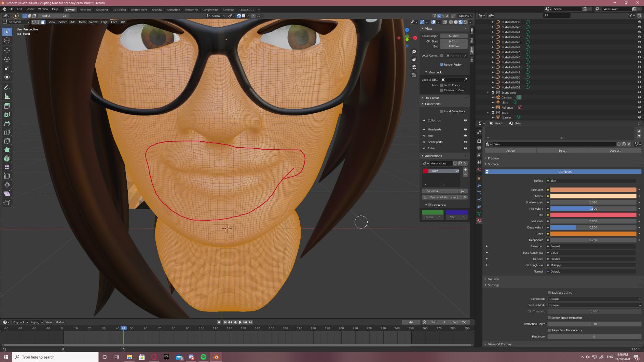Click the viewport zoom magnifier icon
This screenshot has height=362, width=644.
click(414, 52)
